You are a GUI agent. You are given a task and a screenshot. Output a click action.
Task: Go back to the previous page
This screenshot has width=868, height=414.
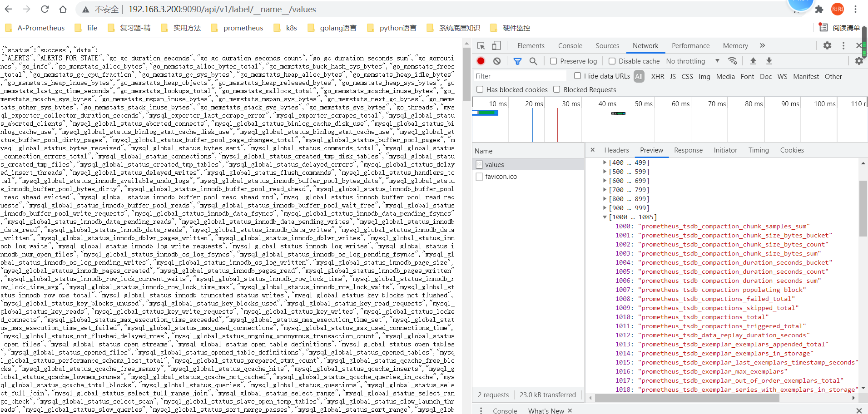[x=8, y=9]
